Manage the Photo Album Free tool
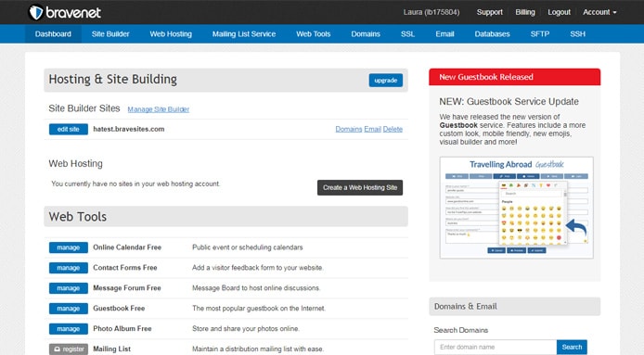644x355 pixels. point(68,329)
